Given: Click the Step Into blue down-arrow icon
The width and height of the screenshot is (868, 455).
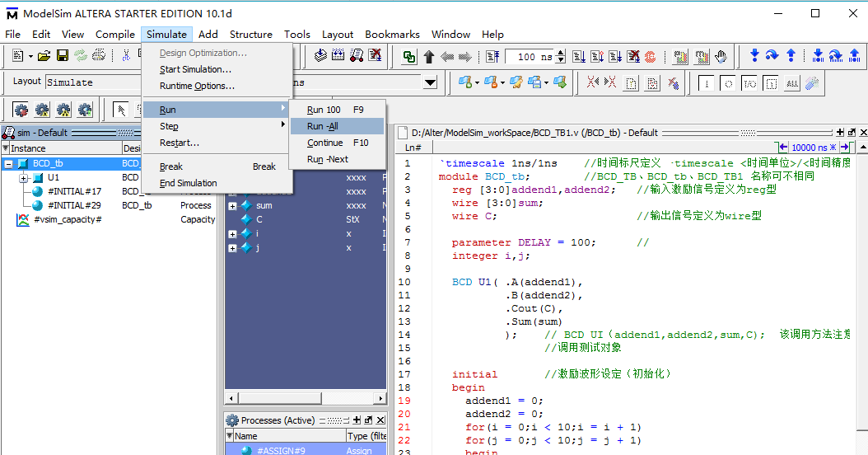Looking at the screenshot, I should coord(754,55).
